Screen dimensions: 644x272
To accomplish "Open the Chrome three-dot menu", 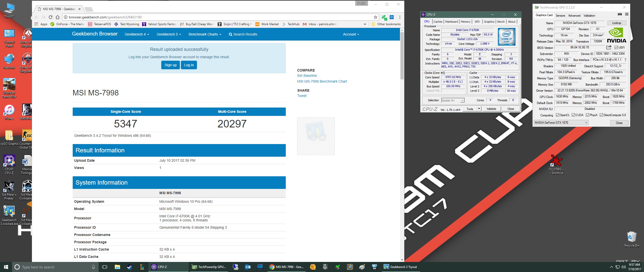I will (x=400, y=17).
